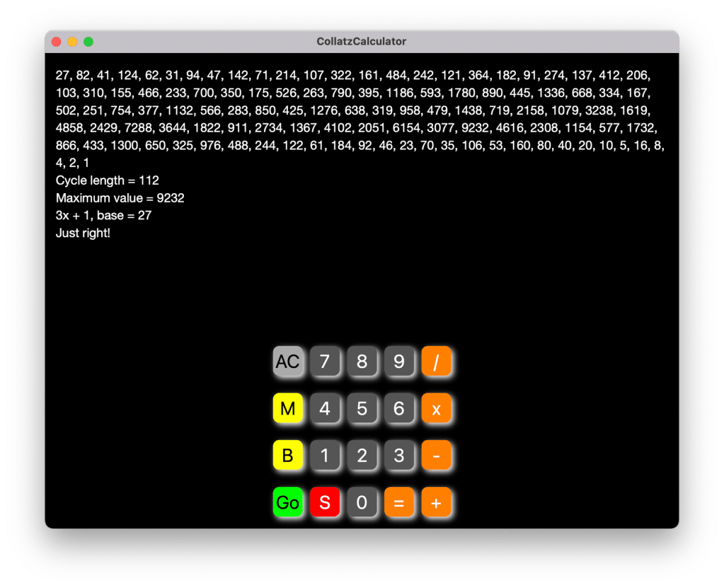Hit the 2 key on keypad
The height and width of the screenshot is (588, 724).
click(x=362, y=456)
